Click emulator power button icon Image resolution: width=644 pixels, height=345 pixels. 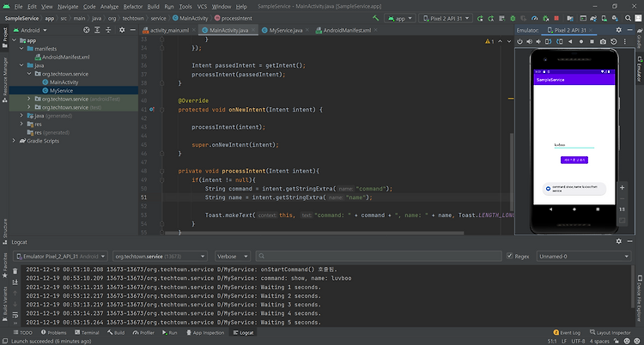519,41
